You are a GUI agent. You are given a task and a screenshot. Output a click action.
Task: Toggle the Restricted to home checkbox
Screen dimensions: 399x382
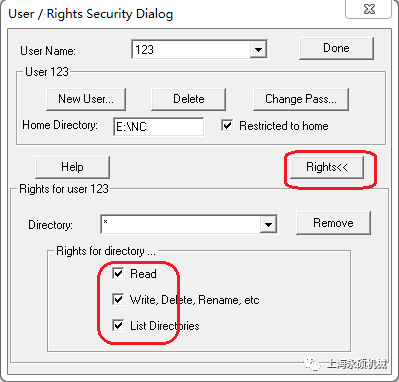point(227,126)
